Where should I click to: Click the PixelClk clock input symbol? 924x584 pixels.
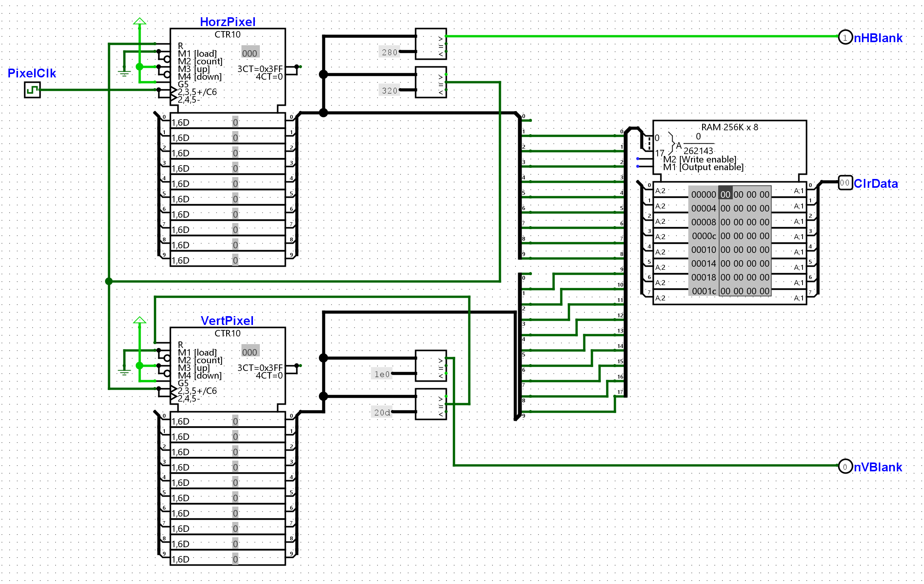click(x=32, y=90)
